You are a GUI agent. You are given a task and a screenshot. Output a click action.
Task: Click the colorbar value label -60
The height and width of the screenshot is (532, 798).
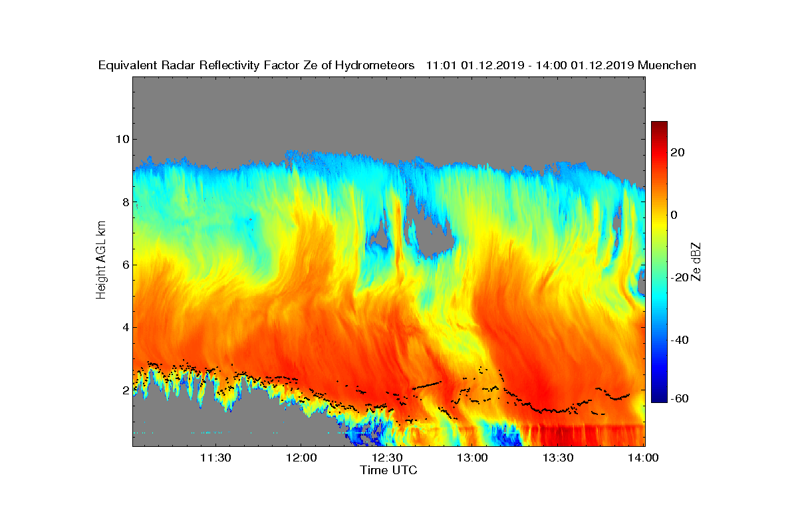pos(680,399)
